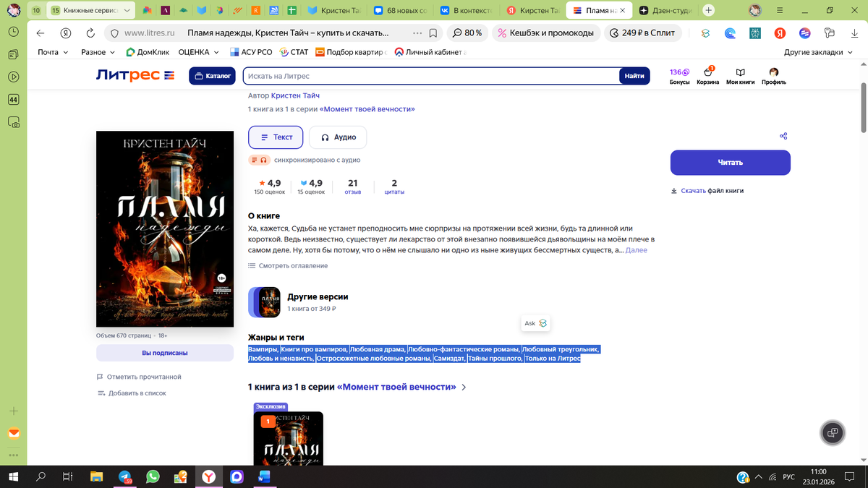Viewport: 868px width, 488px height.
Task: Open Telegram from the taskbar
Action: [124, 477]
